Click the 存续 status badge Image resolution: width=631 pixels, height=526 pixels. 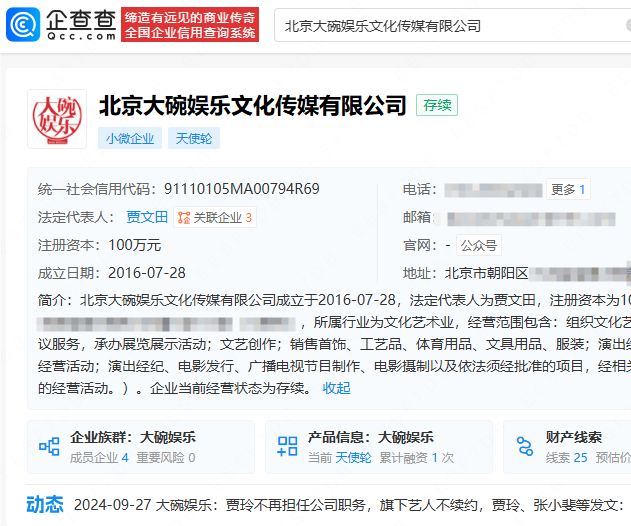pyautogui.click(x=437, y=105)
